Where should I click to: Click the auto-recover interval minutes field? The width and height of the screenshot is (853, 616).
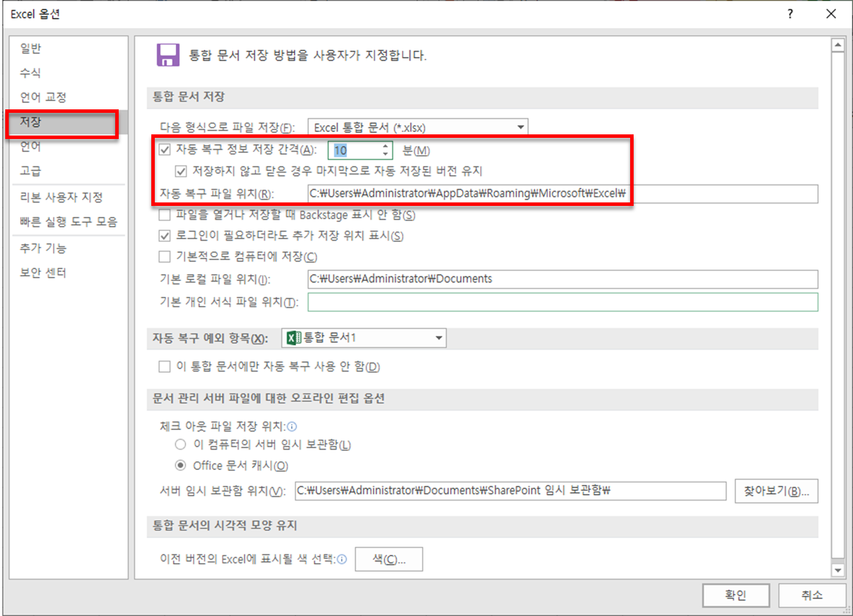pos(354,150)
